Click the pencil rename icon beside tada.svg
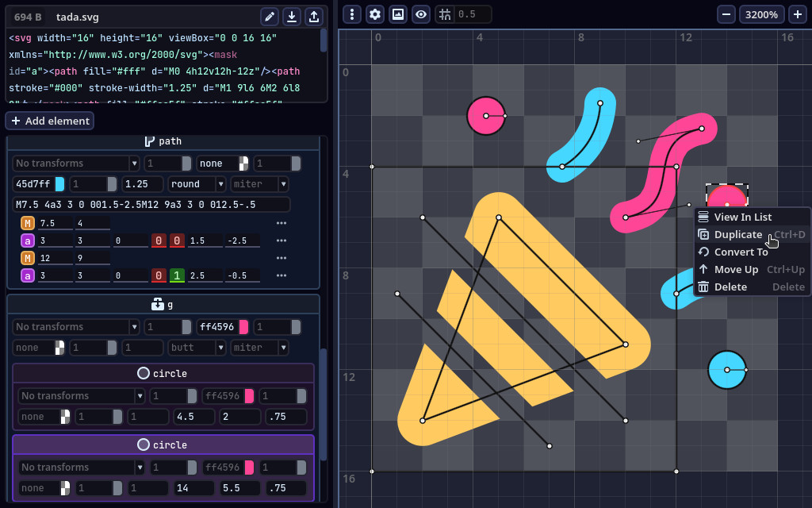Image resolution: width=812 pixels, height=508 pixels. click(x=270, y=17)
